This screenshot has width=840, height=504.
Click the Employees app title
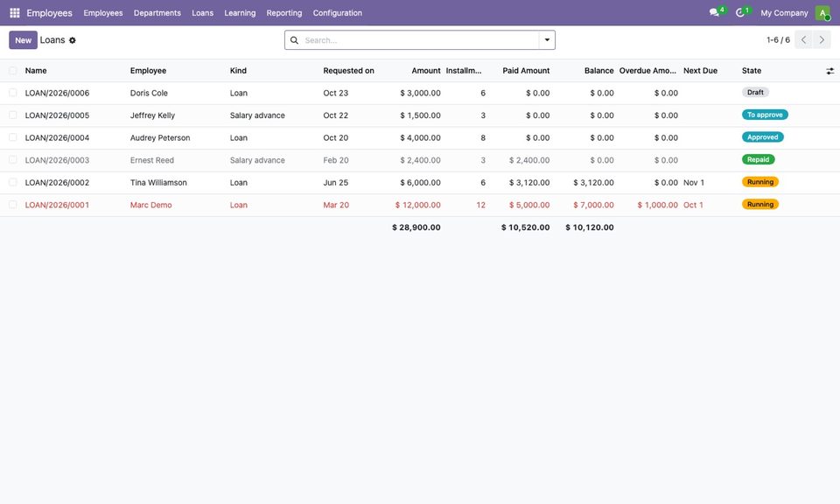pos(49,13)
